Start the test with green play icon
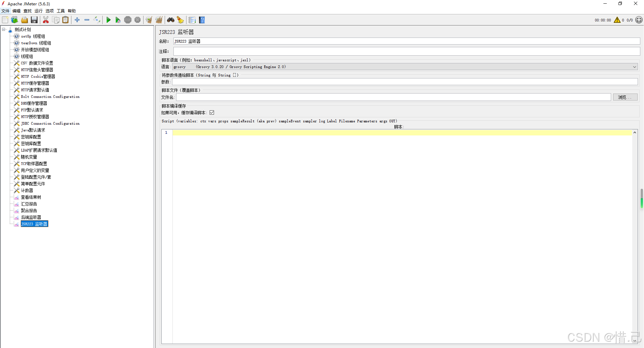The height and width of the screenshot is (348, 644). click(x=108, y=20)
